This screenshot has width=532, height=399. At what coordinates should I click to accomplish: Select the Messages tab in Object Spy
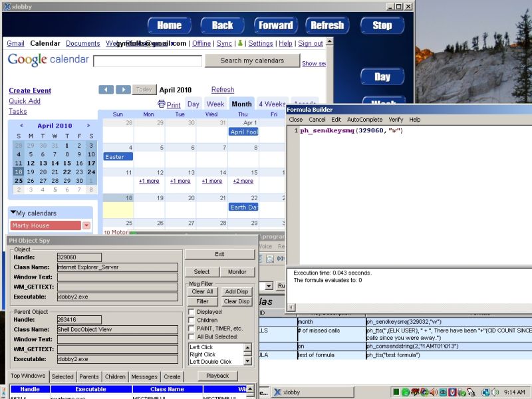click(144, 376)
